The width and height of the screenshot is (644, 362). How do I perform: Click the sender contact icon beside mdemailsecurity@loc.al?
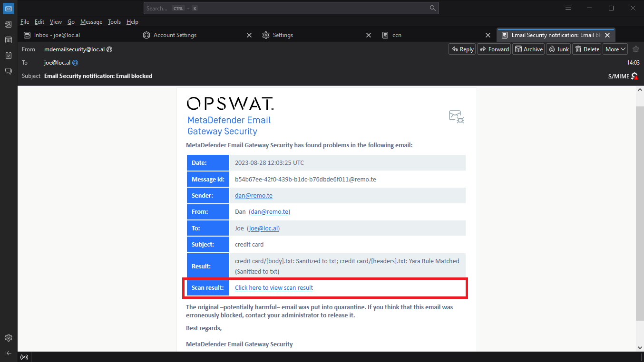109,49
